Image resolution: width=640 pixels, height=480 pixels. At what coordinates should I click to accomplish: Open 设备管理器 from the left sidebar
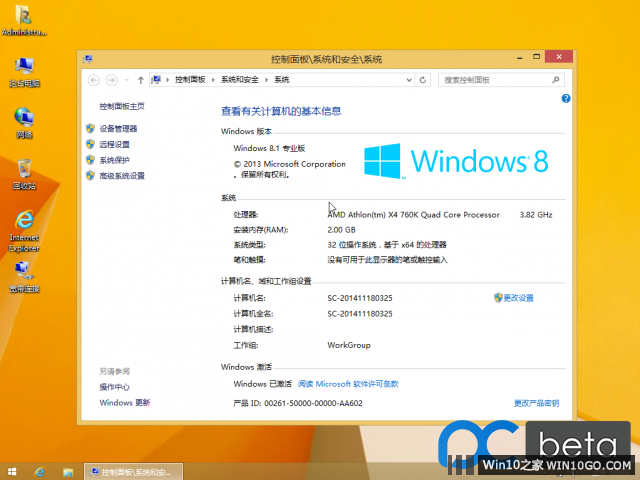coord(118,129)
